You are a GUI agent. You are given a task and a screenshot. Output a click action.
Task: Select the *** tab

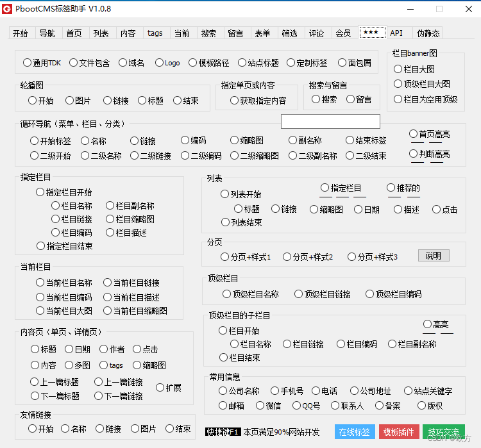click(373, 32)
